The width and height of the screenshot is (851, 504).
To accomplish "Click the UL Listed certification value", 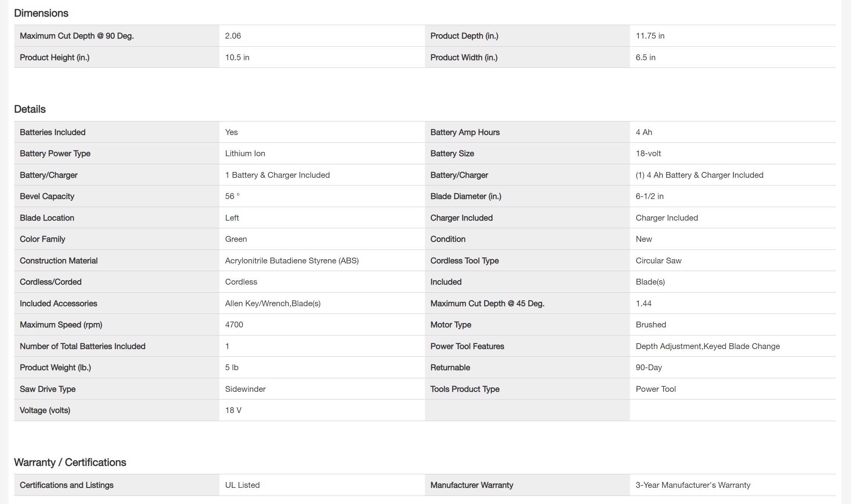I will click(x=242, y=485).
